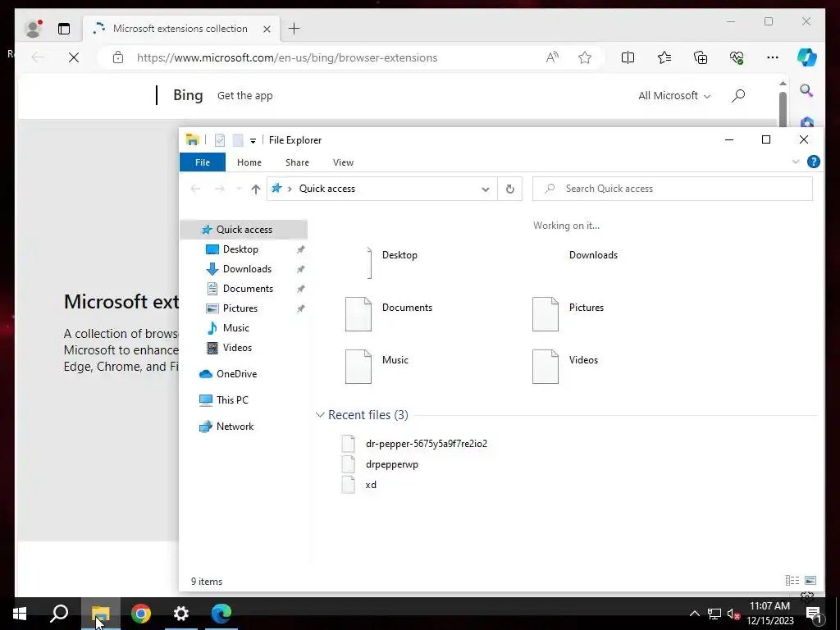Select Videos in navigation pane
Screen dimensions: 840x630
[x=237, y=348]
